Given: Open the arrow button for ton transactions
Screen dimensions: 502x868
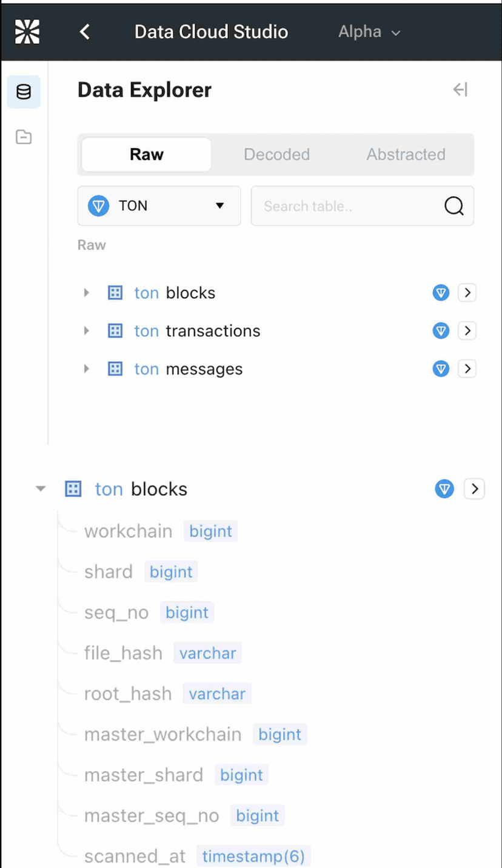Looking at the screenshot, I should [467, 331].
